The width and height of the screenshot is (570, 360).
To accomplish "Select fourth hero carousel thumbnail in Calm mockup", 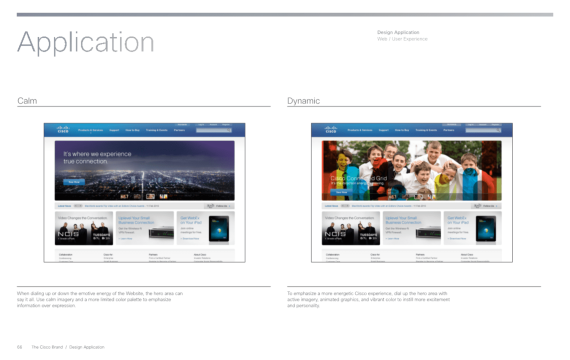I will click(x=164, y=196).
